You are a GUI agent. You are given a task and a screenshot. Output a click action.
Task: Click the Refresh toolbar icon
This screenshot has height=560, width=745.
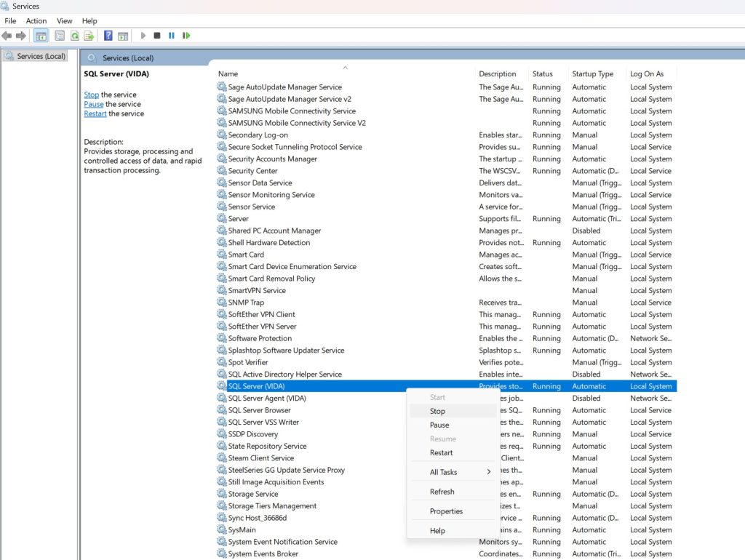click(74, 35)
